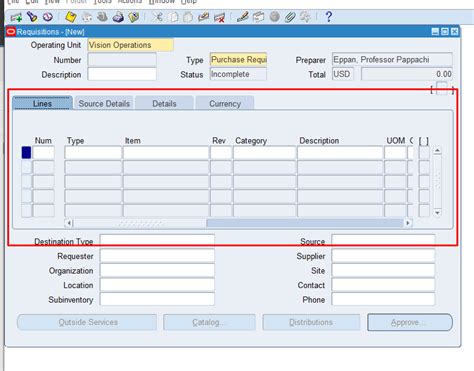
Task: Click the lines scrollbar down arrow
Action: 437,213
